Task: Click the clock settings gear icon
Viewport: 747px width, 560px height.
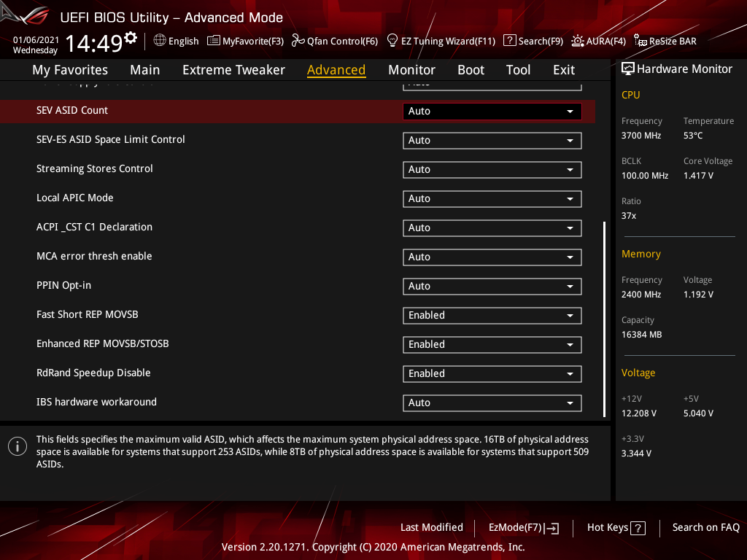Action: (x=131, y=37)
